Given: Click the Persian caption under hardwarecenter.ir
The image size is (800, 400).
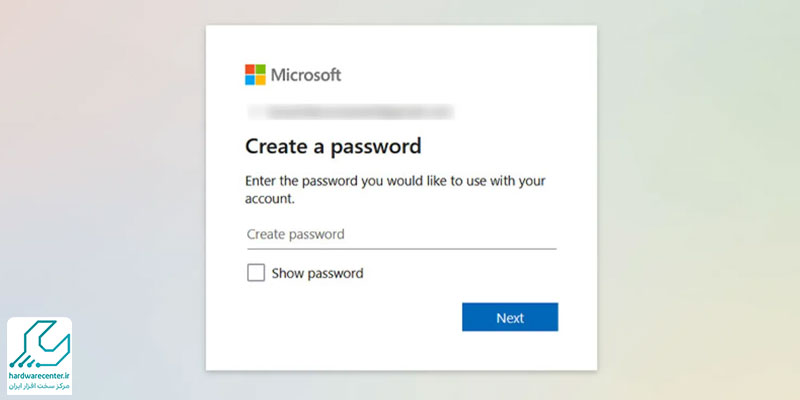Looking at the screenshot, I should click(39, 386).
